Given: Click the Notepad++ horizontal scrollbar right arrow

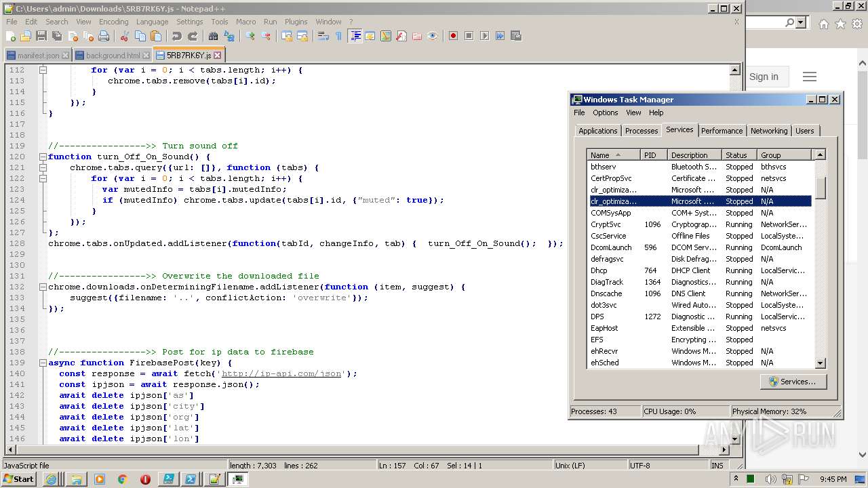Looking at the screenshot, I should [724, 449].
